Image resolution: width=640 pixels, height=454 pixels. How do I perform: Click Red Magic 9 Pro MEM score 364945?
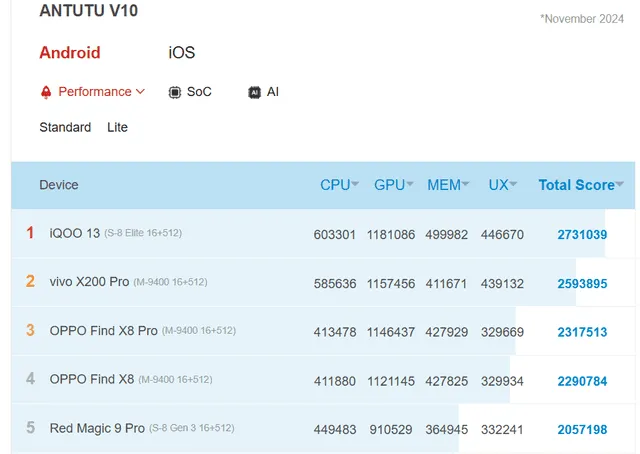447,430
